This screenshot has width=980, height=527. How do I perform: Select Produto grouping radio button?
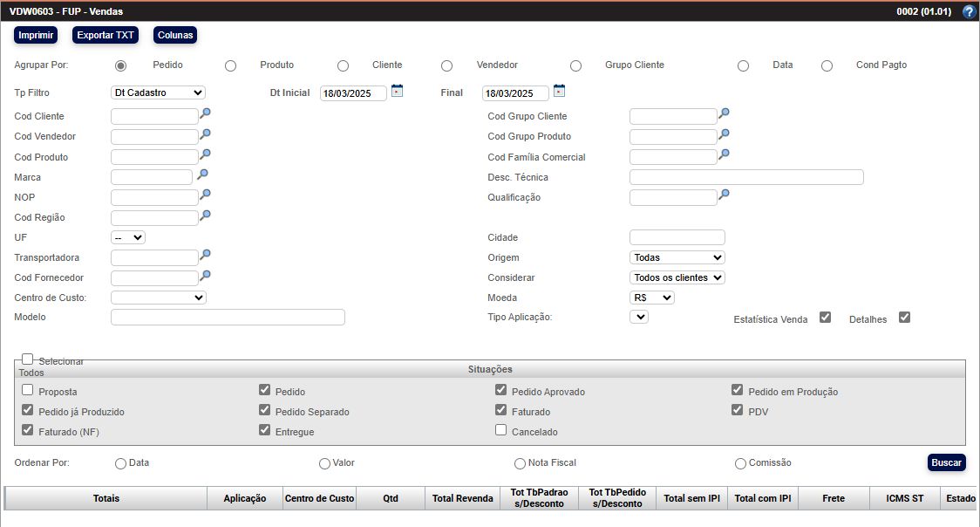[x=230, y=65]
